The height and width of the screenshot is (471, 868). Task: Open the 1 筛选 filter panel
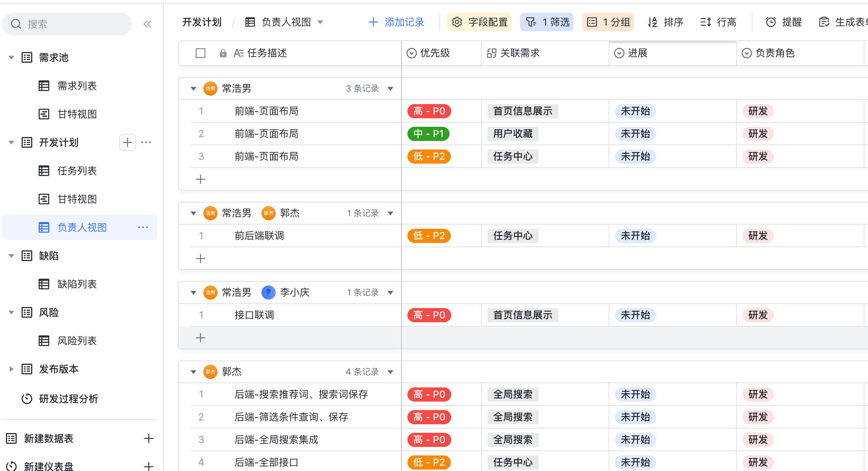click(547, 22)
